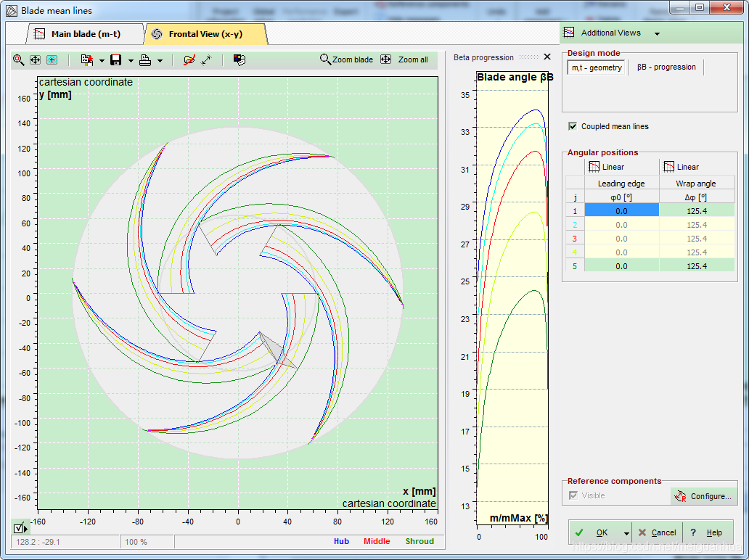The height and width of the screenshot is (560, 749).
Task: Select m,t - geometry design mode
Action: pyautogui.click(x=597, y=67)
